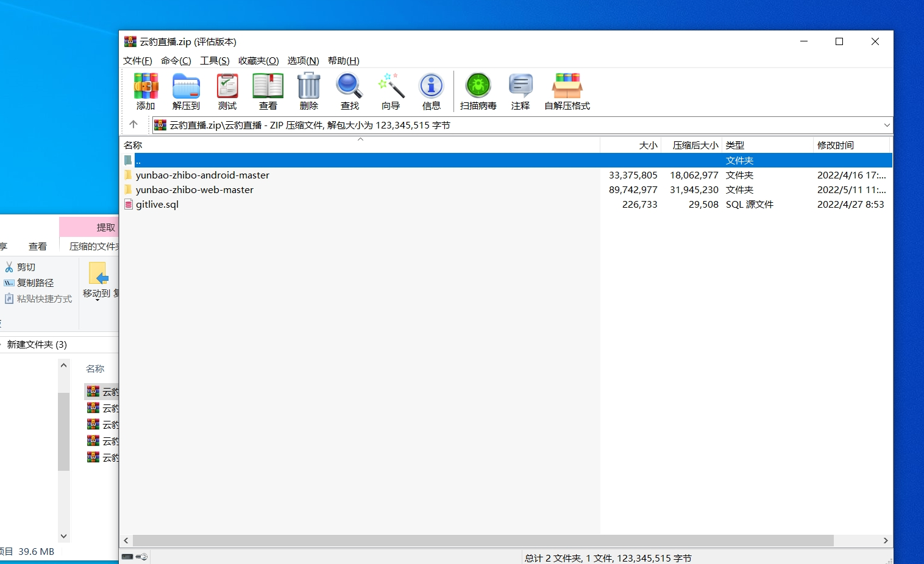The width and height of the screenshot is (924, 564).
Task: Click Name (名称) header in Explorer
Action: [x=95, y=368]
